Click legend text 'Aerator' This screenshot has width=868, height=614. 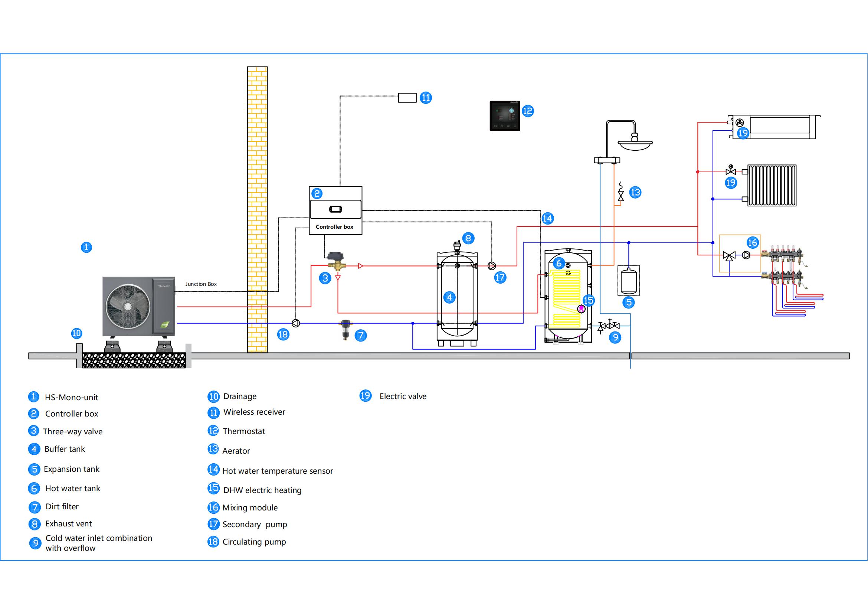236,451
